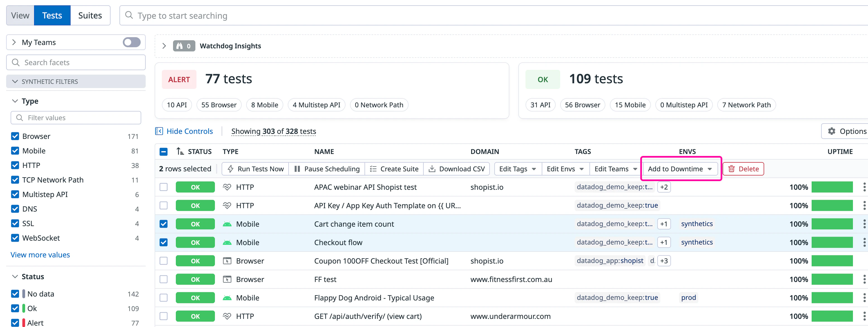Open kebab menu for Checkout flow row
This screenshot has height=327, width=868.
[864, 242]
